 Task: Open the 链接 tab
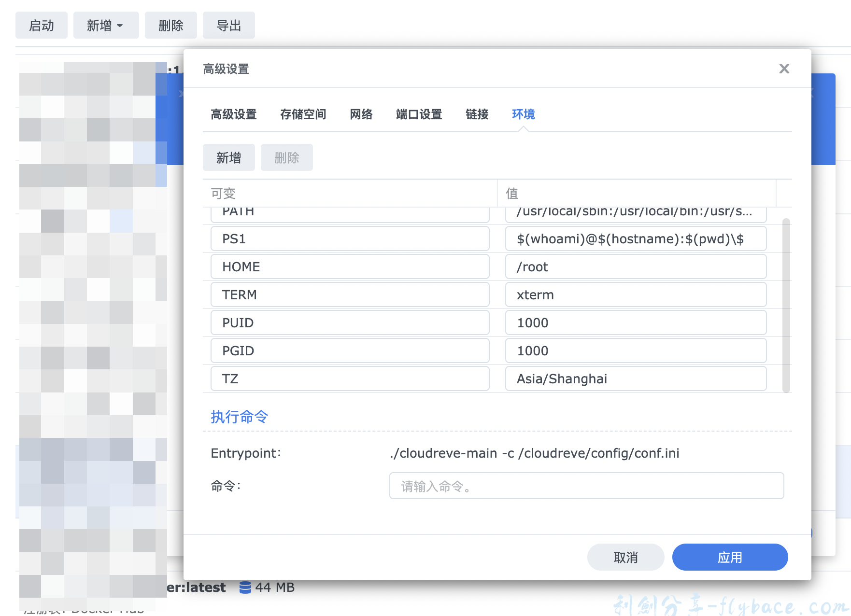pyautogui.click(x=476, y=114)
